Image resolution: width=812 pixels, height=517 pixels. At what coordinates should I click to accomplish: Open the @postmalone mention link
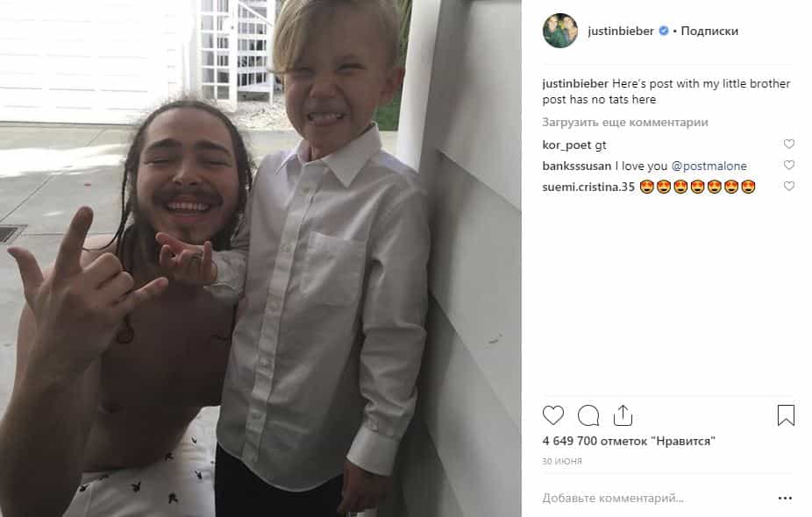[x=709, y=166]
